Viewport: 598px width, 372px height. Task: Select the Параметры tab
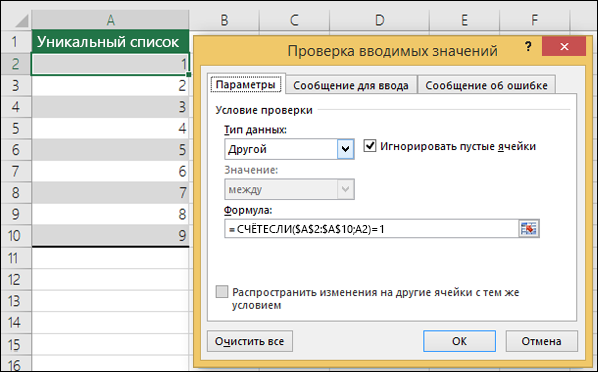click(246, 84)
